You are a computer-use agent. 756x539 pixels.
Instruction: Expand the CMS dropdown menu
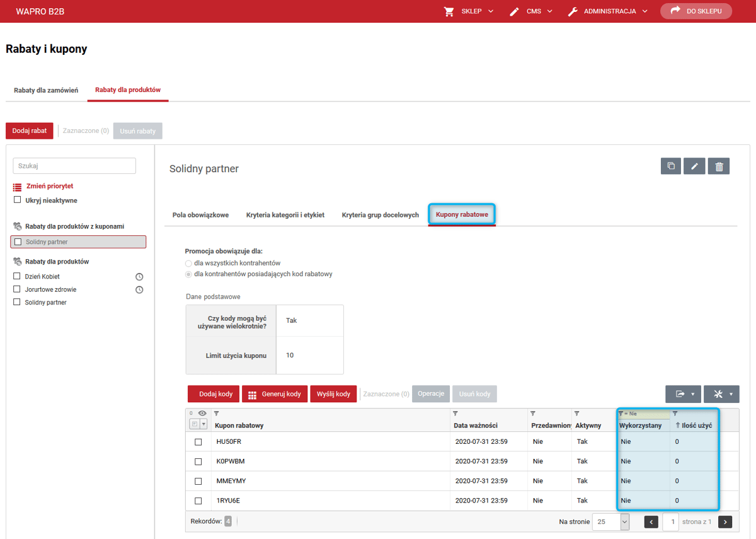550,11
